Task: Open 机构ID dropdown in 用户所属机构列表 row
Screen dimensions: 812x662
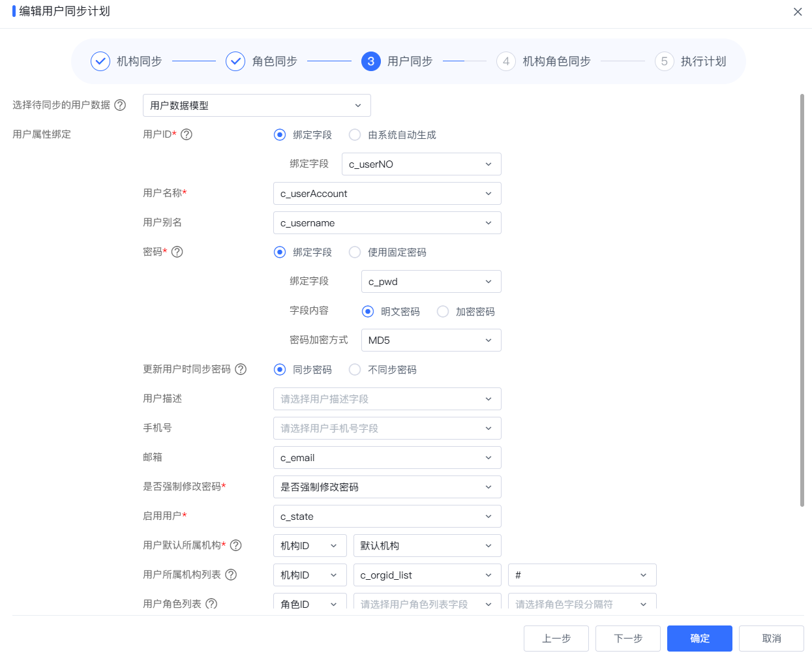Action: pos(310,575)
